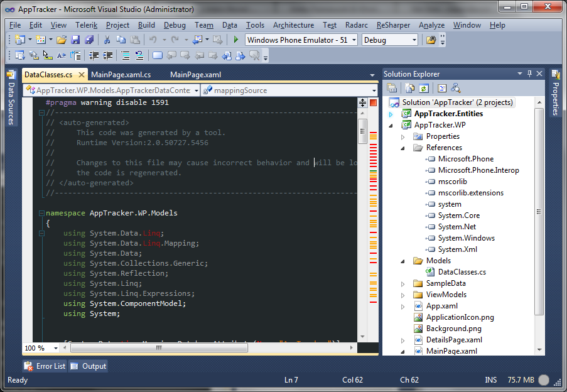Screen dimensions: 567x392
Task: Open the Error List panel tab
Action: coord(45,366)
